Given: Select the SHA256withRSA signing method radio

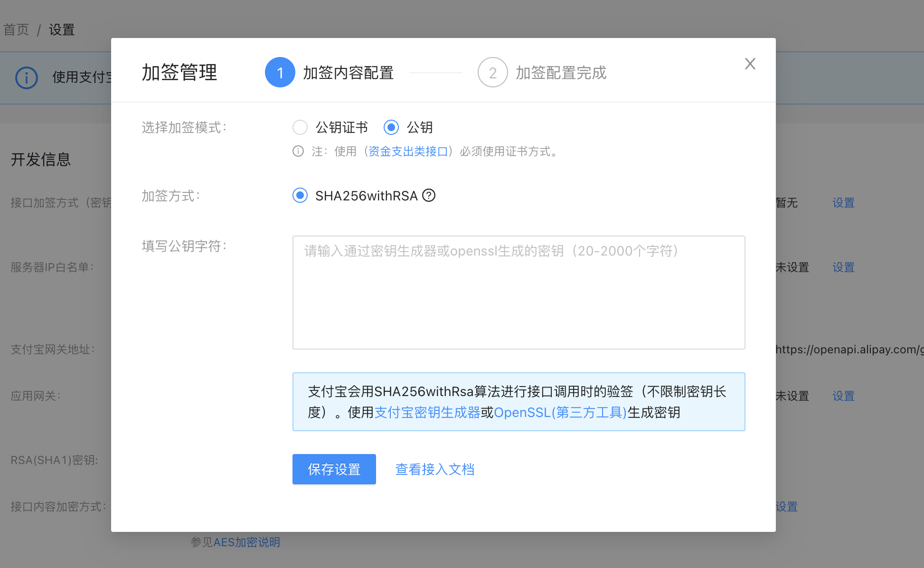Looking at the screenshot, I should click(x=300, y=196).
